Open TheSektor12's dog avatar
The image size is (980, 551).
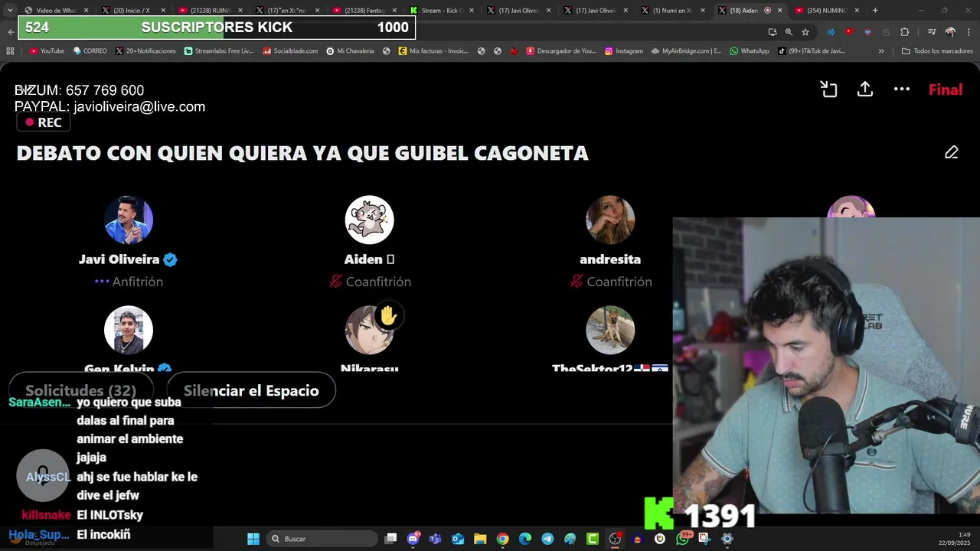pos(610,330)
